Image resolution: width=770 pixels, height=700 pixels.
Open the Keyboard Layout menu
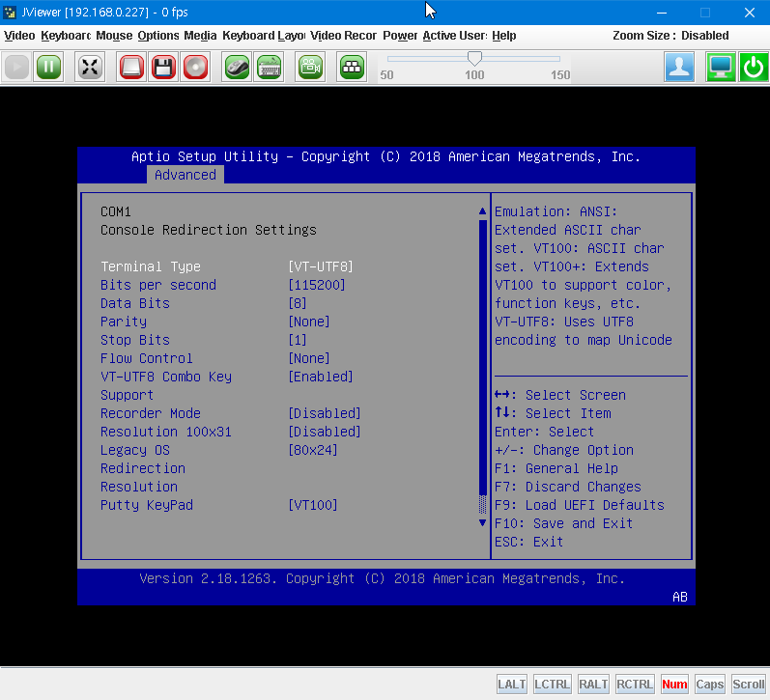tap(264, 36)
